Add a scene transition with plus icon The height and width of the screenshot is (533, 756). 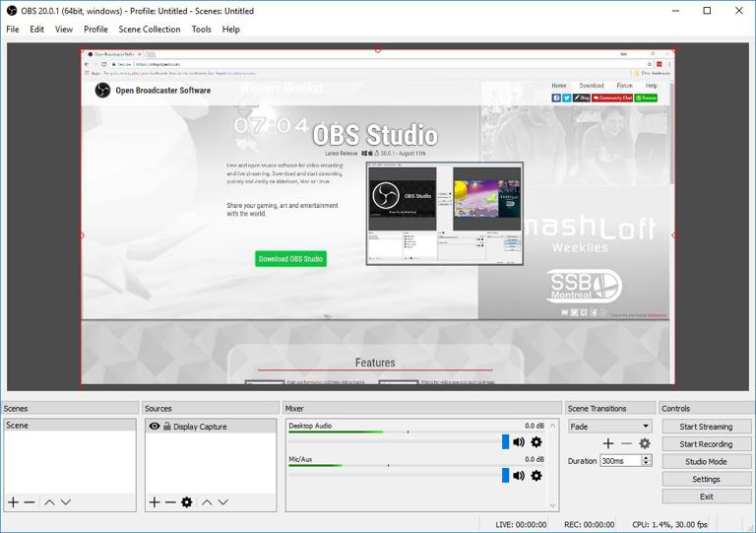pos(608,443)
